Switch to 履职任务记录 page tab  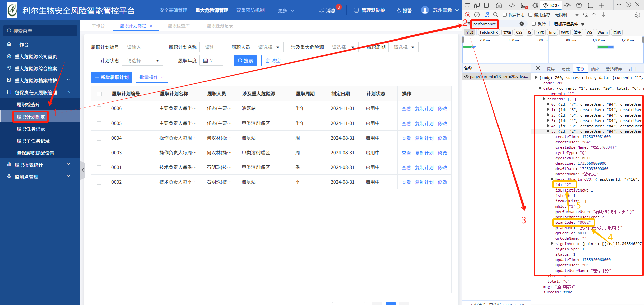[220, 26]
